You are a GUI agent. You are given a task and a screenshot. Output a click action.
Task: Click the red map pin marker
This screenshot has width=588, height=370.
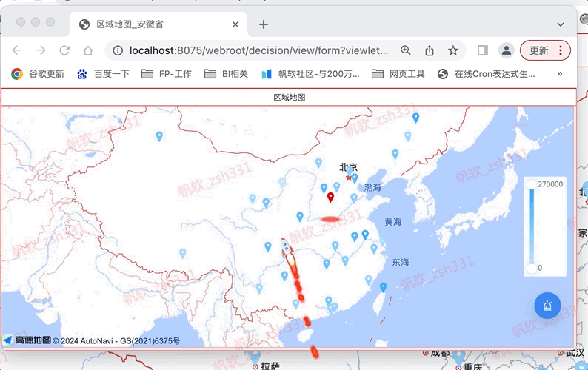click(330, 197)
